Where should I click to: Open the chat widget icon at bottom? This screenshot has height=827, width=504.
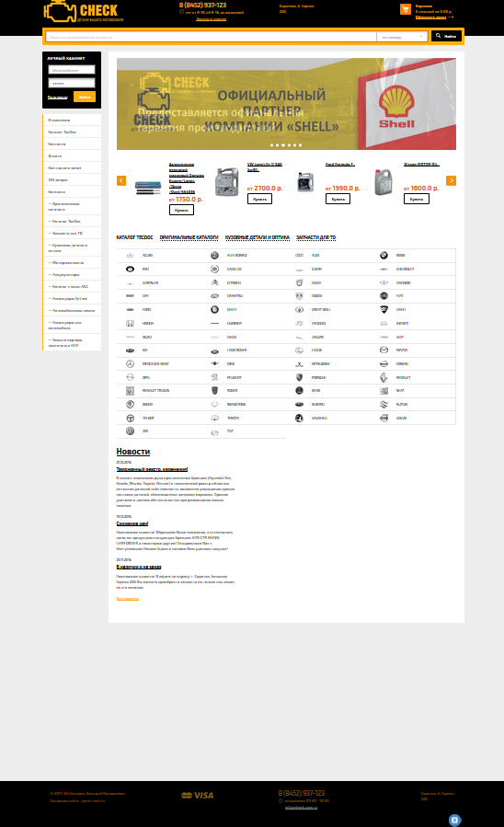[x=455, y=821]
